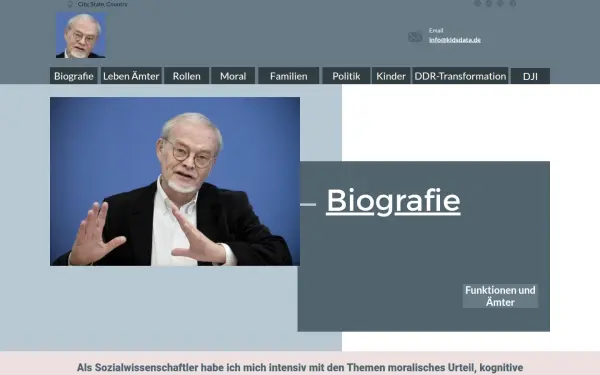Go to the Leben Ämter menu item
This screenshot has width=600, height=375.
(131, 76)
